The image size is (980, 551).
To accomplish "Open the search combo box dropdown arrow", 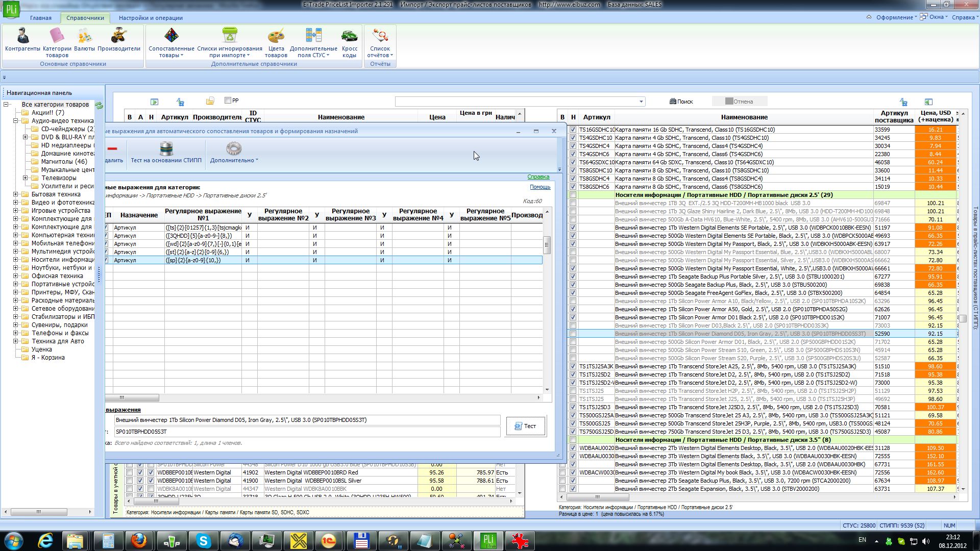I will [x=641, y=102].
